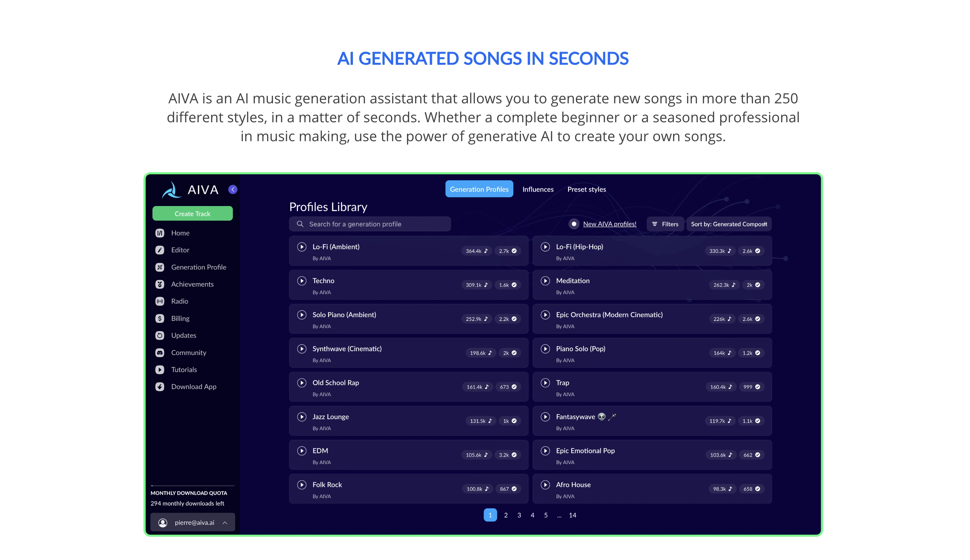Play the Techno profile preview
The height and width of the screenshot is (560, 970).
click(302, 281)
